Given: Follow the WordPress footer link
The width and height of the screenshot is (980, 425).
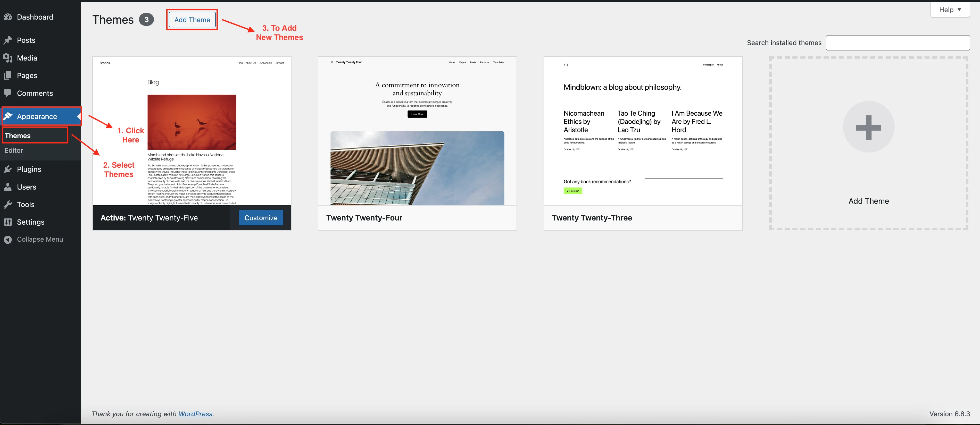Looking at the screenshot, I should click(195, 414).
